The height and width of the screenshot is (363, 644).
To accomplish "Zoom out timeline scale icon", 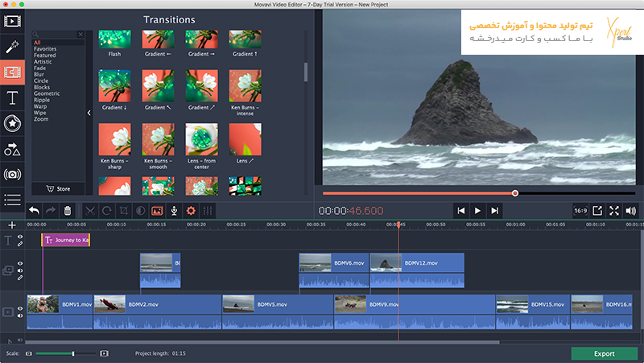I will pos(29,353).
